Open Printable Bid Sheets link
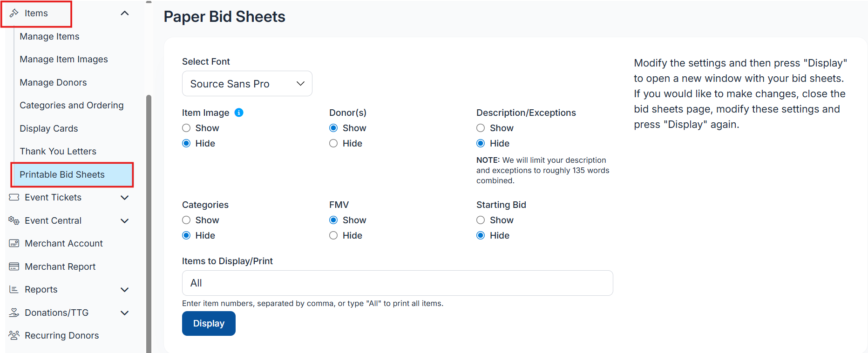Image resolution: width=868 pixels, height=353 pixels. coord(62,174)
